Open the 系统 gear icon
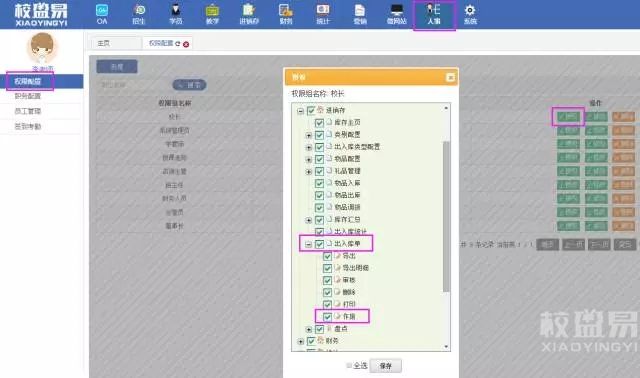The height and width of the screenshot is (378, 640). (470, 14)
